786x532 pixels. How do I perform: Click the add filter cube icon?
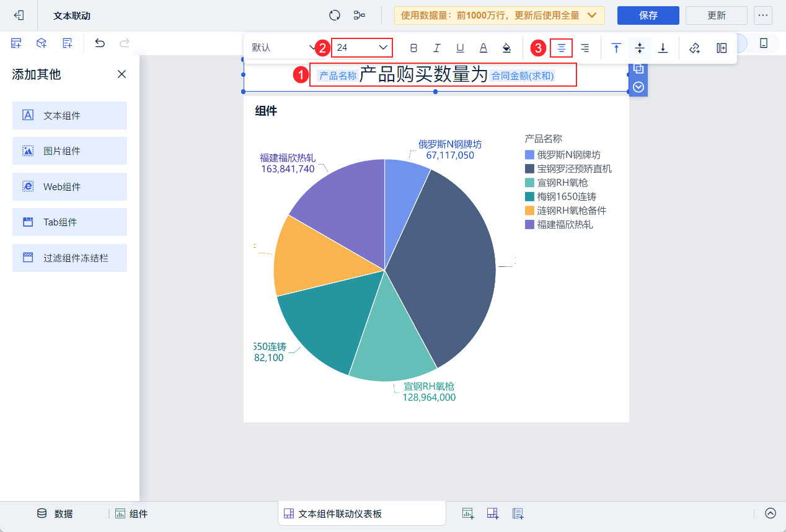42,43
